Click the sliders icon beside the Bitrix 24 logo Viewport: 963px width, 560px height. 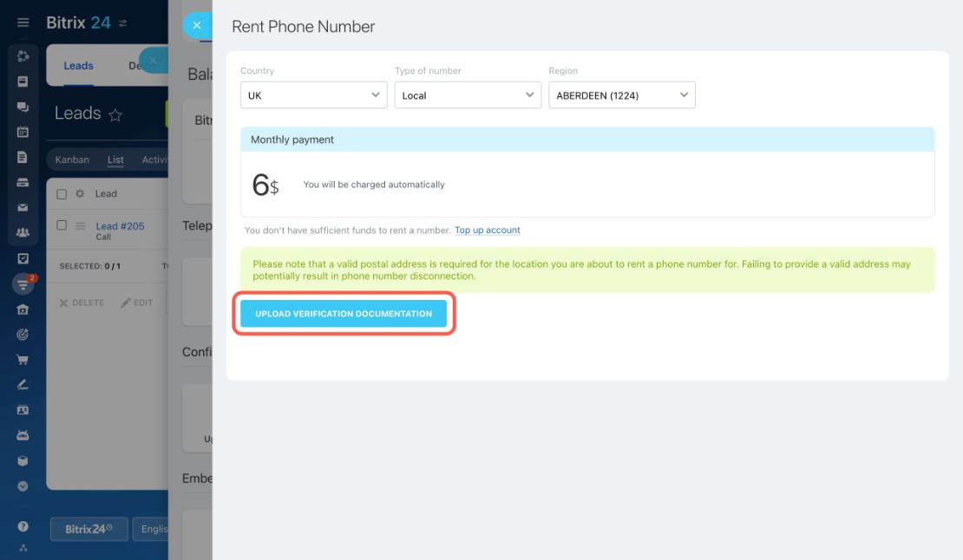[123, 23]
